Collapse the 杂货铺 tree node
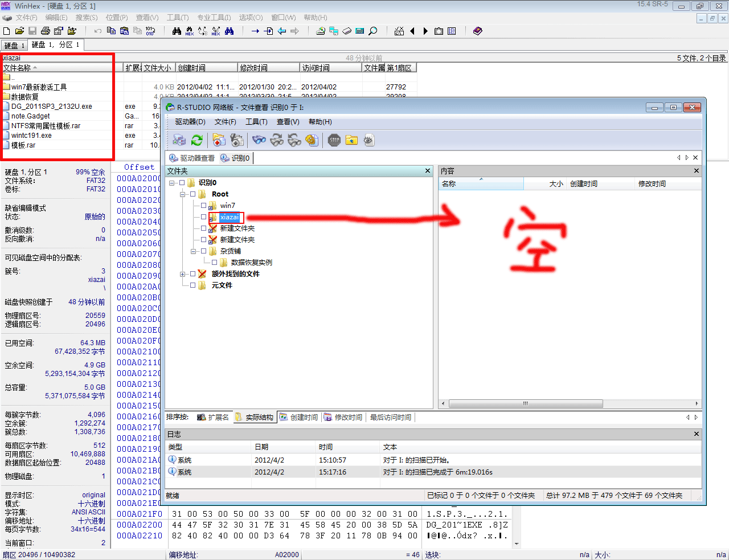The height and width of the screenshot is (560, 729). pos(194,251)
